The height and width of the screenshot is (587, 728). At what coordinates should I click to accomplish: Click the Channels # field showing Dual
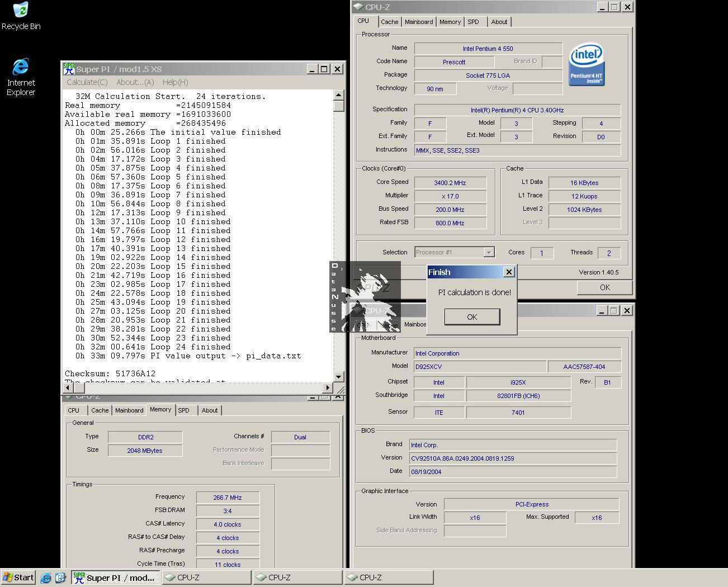tap(300, 437)
